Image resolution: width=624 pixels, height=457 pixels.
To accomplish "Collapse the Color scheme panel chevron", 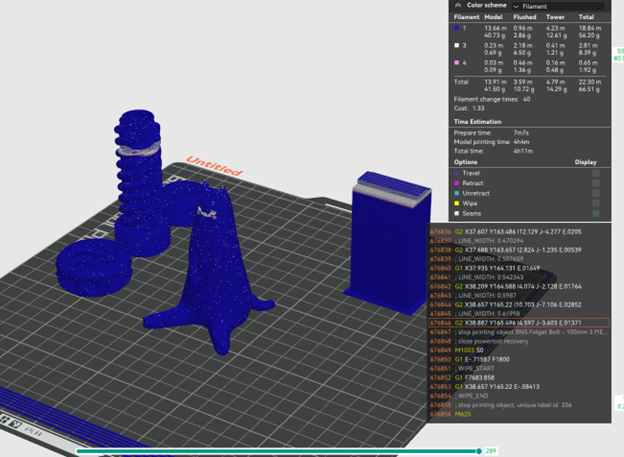I will tap(458, 5).
